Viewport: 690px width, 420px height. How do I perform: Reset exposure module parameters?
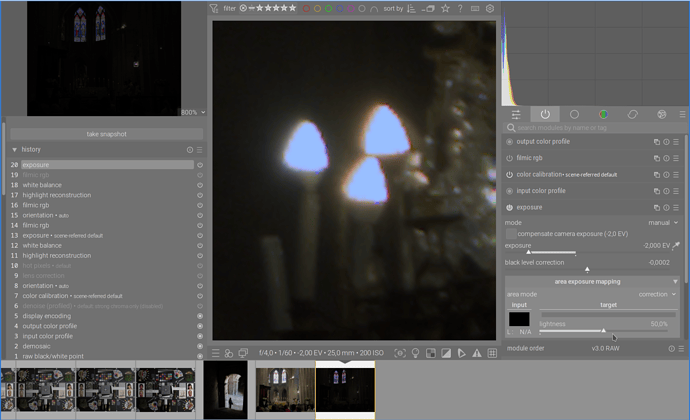point(666,207)
